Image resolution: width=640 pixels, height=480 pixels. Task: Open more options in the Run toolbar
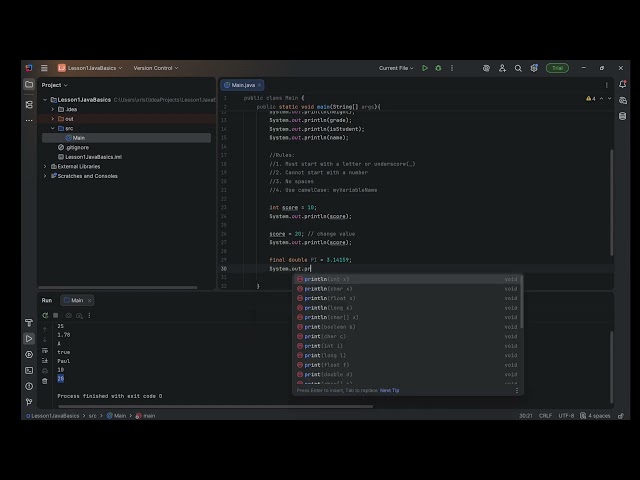point(89,316)
